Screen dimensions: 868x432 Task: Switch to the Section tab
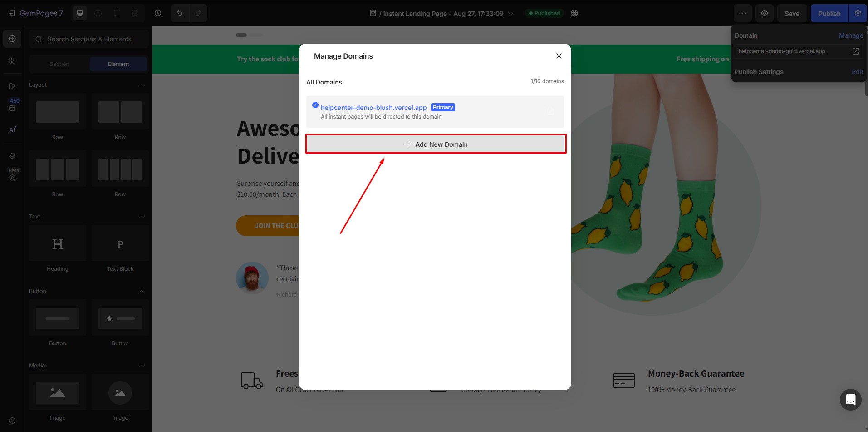[x=59, y=64]
